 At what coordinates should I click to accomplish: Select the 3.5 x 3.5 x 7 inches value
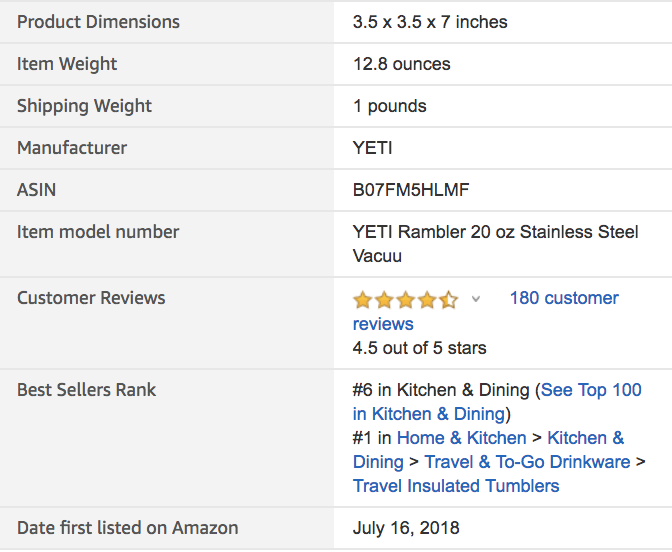coord(430,22)
